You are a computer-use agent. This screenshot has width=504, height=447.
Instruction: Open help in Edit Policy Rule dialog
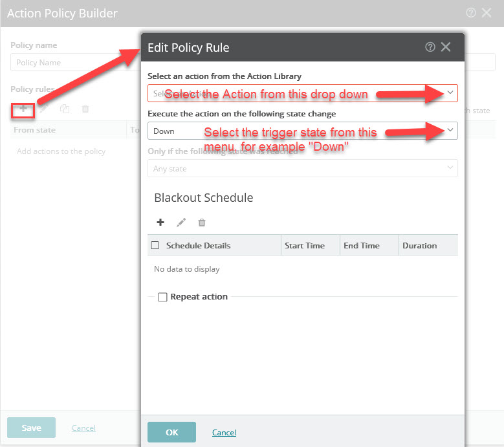(430, 47)
